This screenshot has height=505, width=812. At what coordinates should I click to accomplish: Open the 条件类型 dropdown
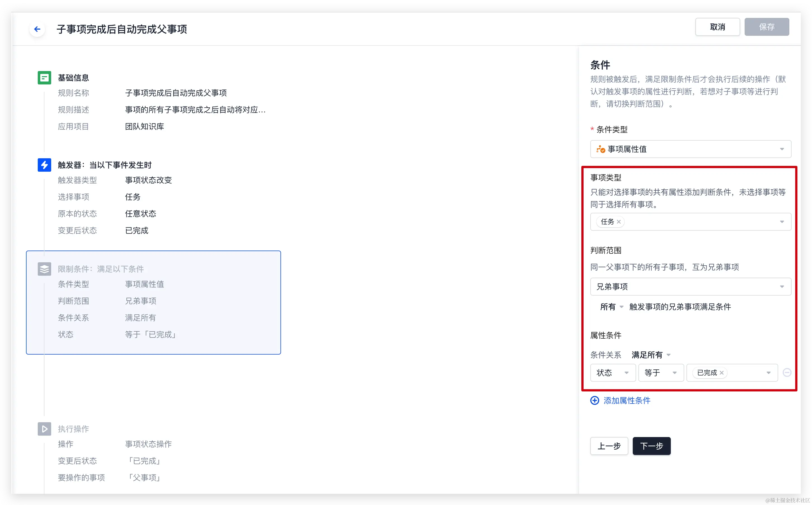coord(690,149)
